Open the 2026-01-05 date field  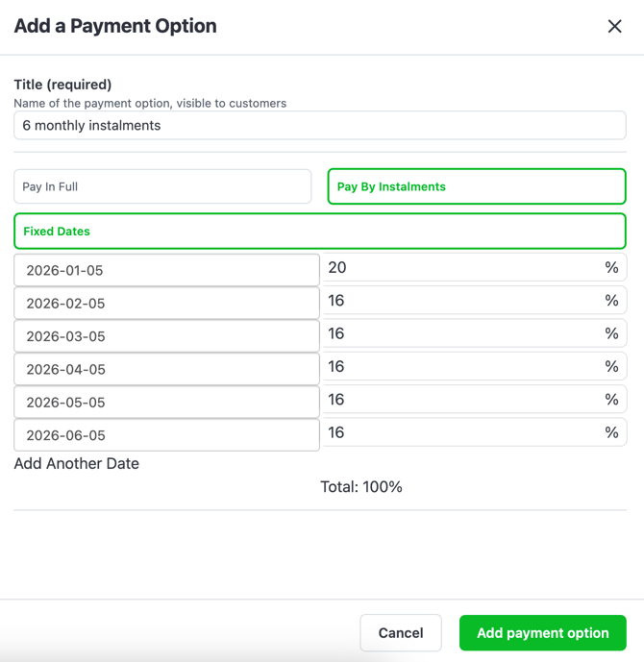coord(166,270)
